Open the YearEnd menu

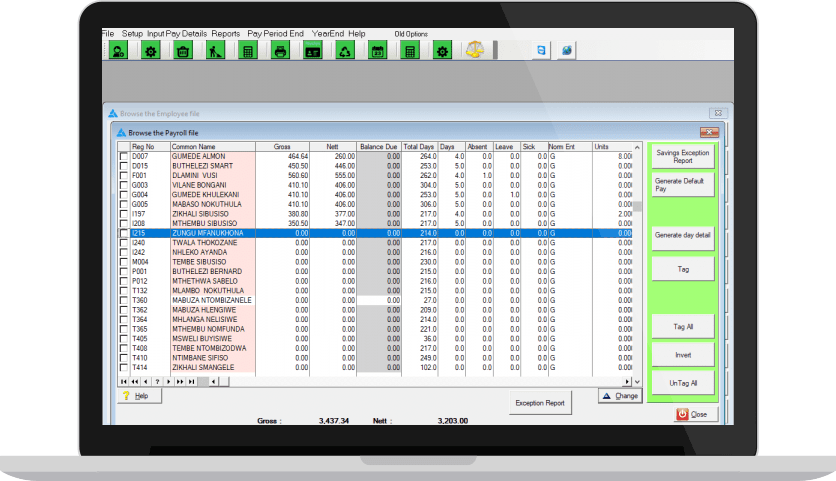[x=328, y=33]
